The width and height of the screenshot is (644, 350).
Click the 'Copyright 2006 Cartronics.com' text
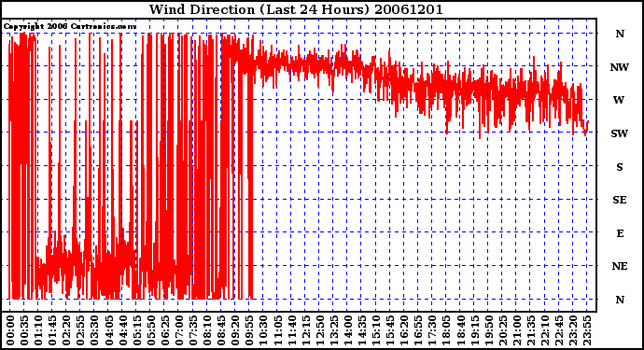click(x=70, y=27)
